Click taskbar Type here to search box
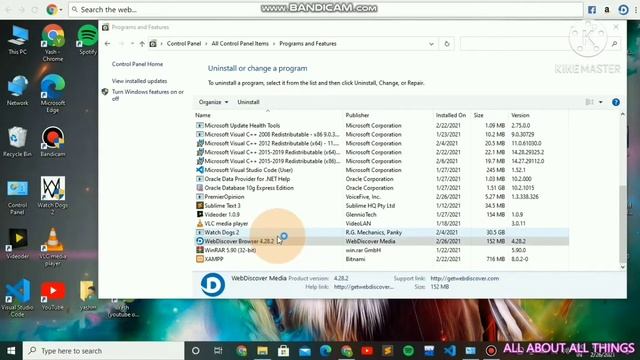 pyautogui.click(x=103, y=351)
